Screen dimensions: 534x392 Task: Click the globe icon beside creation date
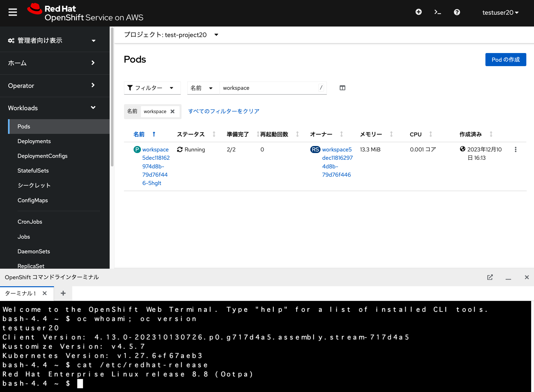pos(462,149)
